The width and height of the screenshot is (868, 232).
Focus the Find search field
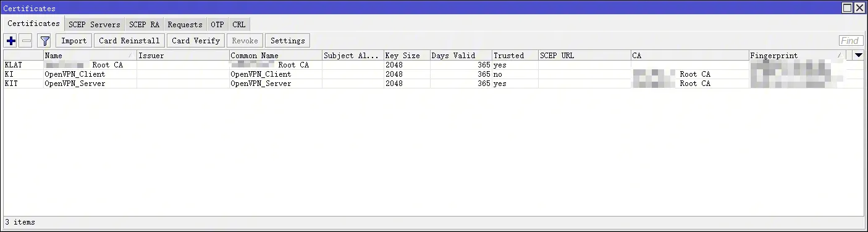[851, 41]
